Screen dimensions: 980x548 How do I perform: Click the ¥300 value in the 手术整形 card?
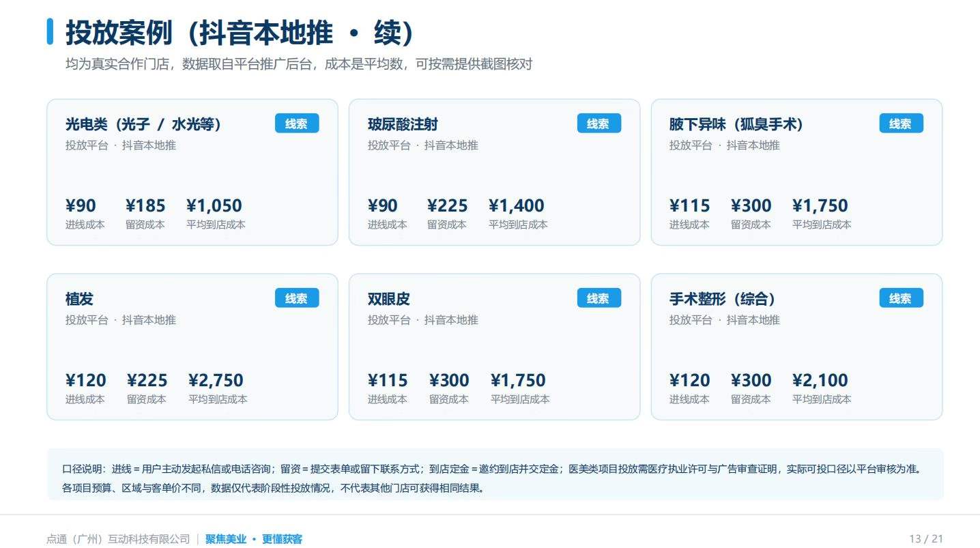[x=751, y=380]
